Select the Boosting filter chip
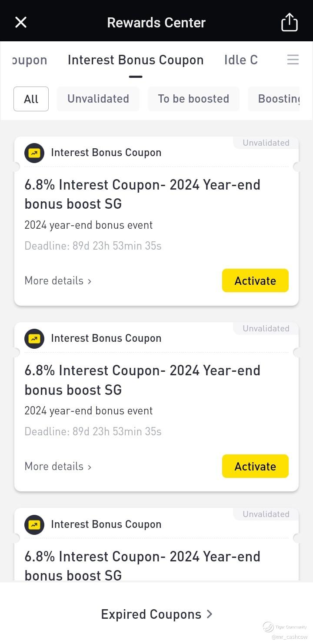Viewport: 313px width, 644px height. pyautogui.click(x=276, y=99)
